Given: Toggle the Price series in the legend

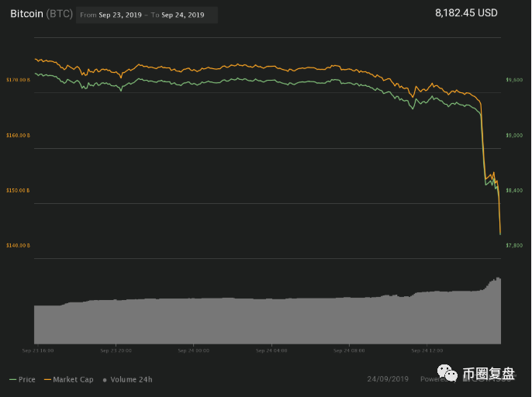Looking at the screenshot, I should click(22, 379).
